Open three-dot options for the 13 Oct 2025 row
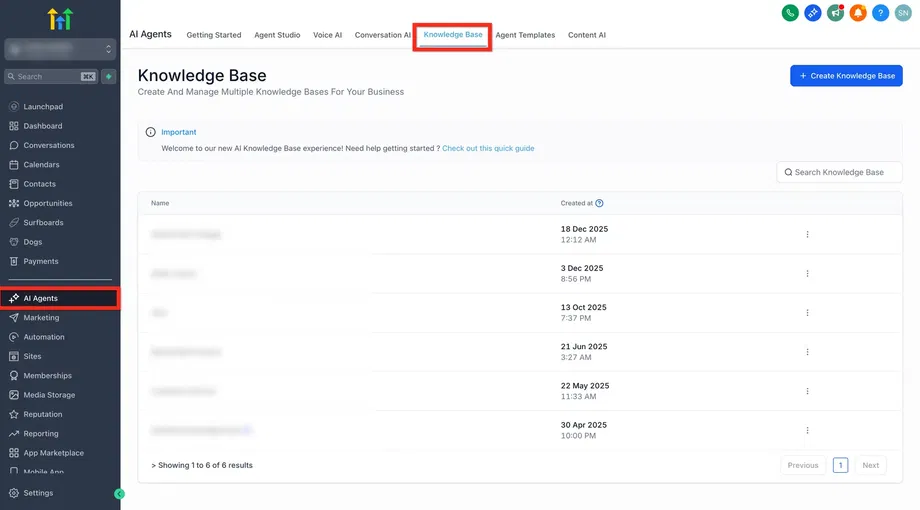 pyautogui.click(x=807, y=312)
